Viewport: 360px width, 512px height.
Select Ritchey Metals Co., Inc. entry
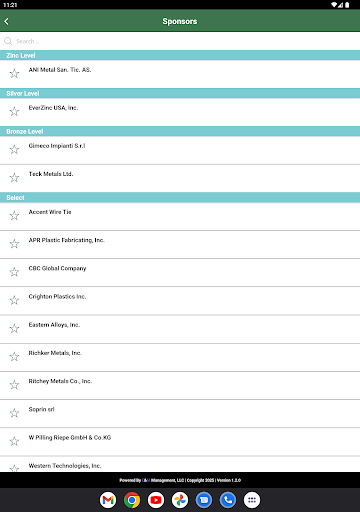[180, 385]
